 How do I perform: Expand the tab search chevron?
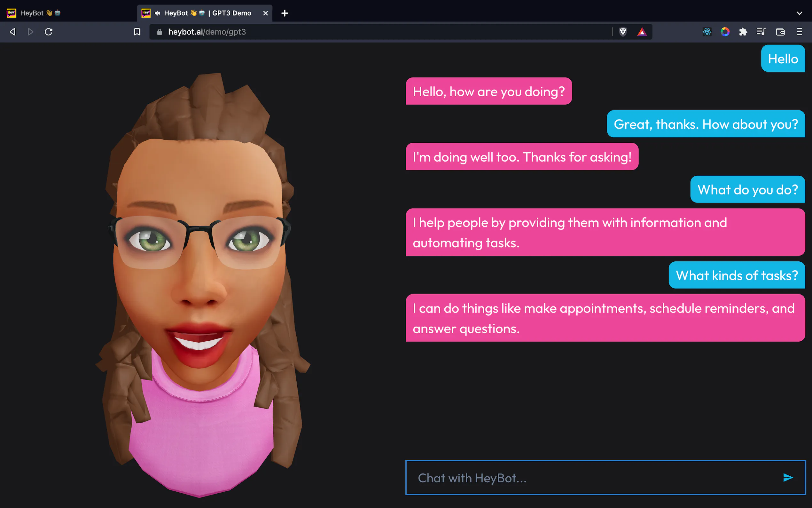pyautogui.click(x=799, y=13)
